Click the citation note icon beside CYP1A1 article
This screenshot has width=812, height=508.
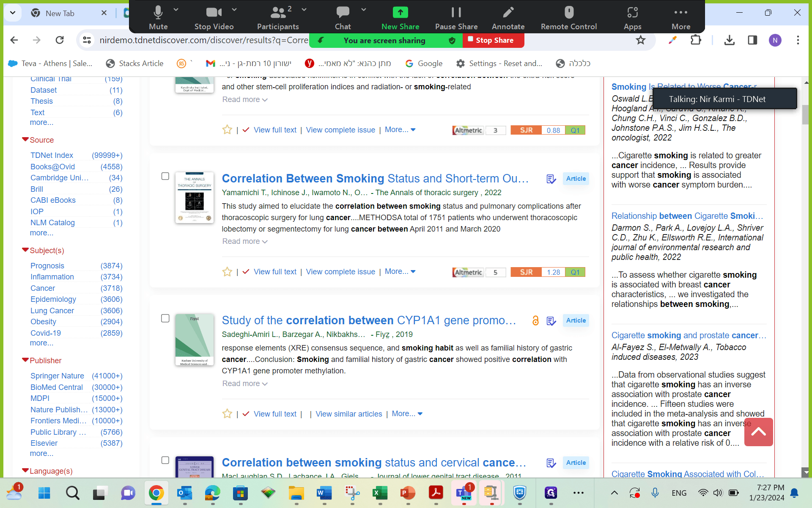(x=551, y=321)
